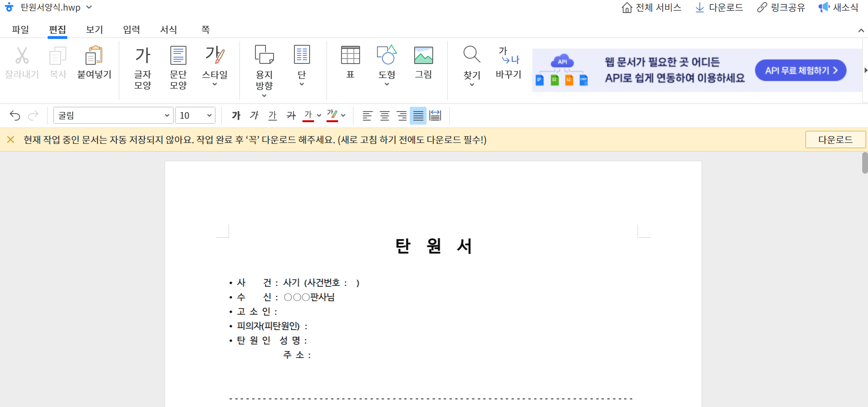868x407 pixels.
Task: Expand the highlight color dropdown arrow
Action: tap(343, 115)
